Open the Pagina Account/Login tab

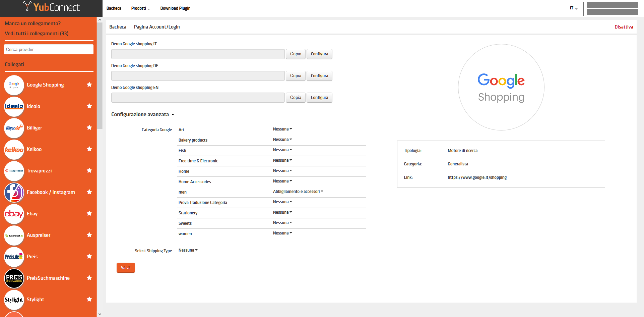click(x=157, y=27)
